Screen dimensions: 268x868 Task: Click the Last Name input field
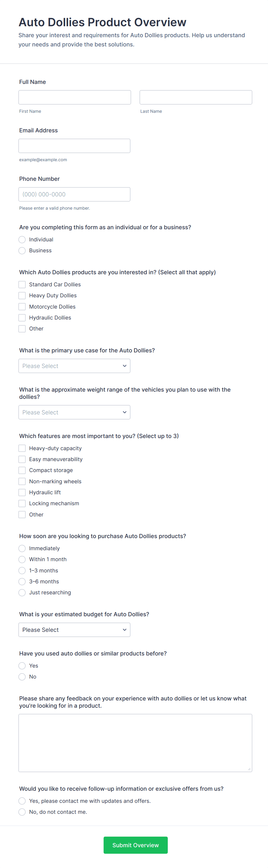tap(196, 97)
